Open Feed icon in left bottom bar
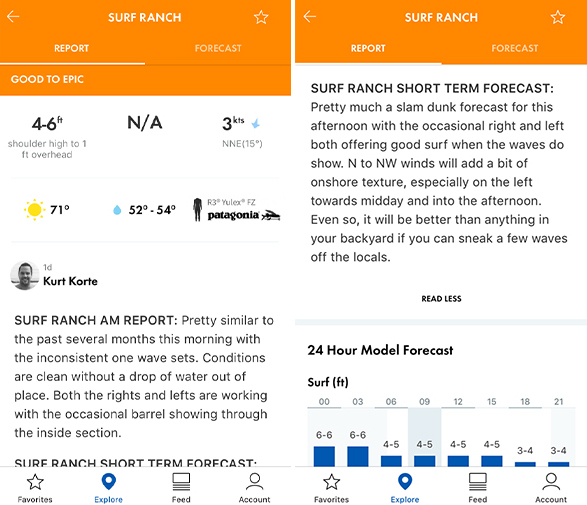 (x=181, y=488)
